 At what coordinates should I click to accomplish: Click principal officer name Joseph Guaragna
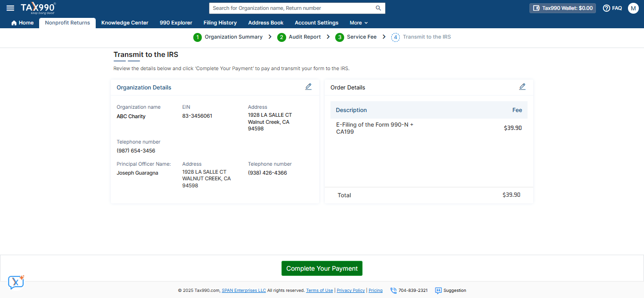click(137, 173)
